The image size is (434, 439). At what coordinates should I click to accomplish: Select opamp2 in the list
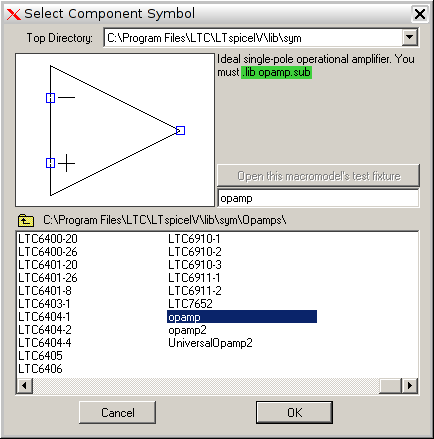click(187, 330)
